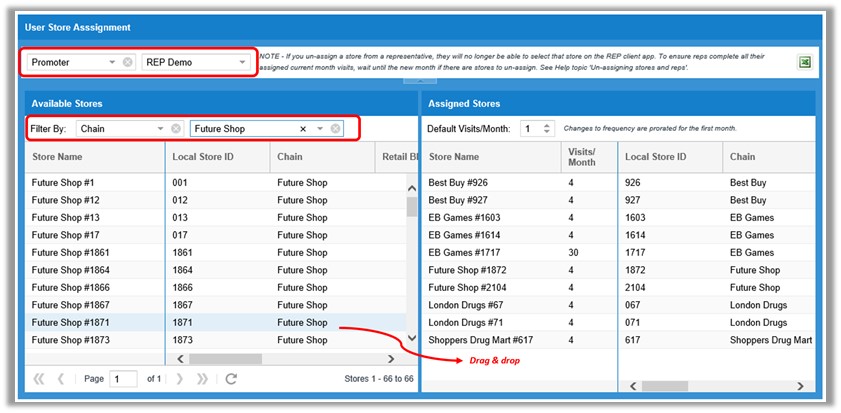Increase Default Visits/Month with the stepper

tap(546, 125)
